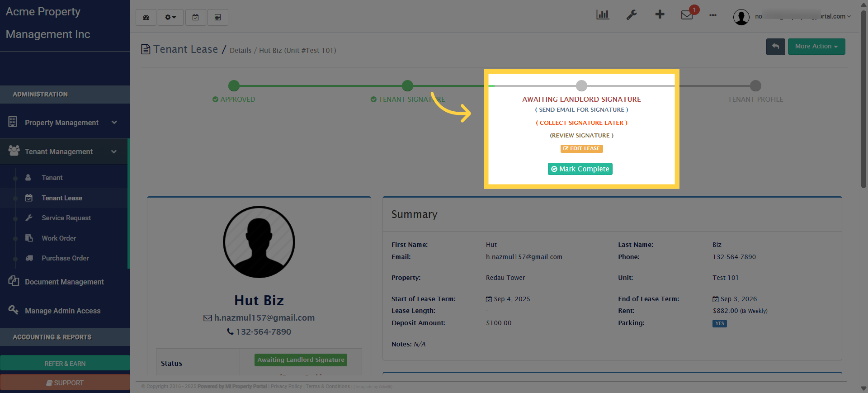Open Document Management in sidebar
868x393 pixels.
coord(64,282)
